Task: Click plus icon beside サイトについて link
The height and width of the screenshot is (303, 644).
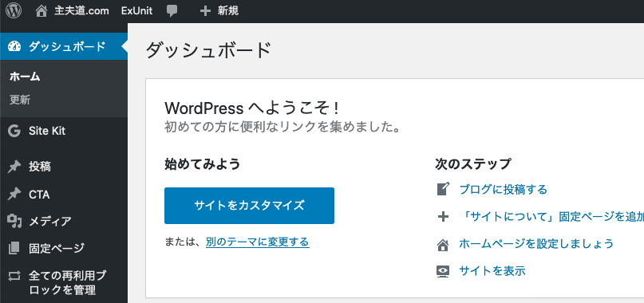Action: pos(443,216)
